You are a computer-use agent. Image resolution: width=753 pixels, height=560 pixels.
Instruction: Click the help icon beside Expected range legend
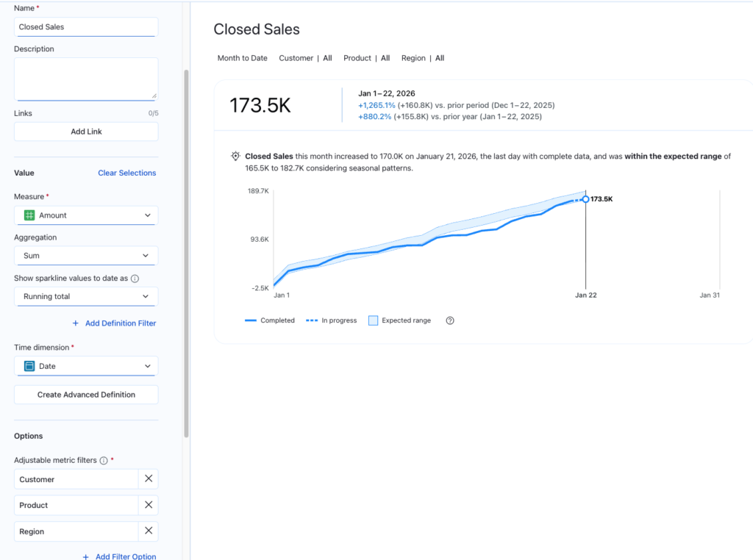pos(450,320)
